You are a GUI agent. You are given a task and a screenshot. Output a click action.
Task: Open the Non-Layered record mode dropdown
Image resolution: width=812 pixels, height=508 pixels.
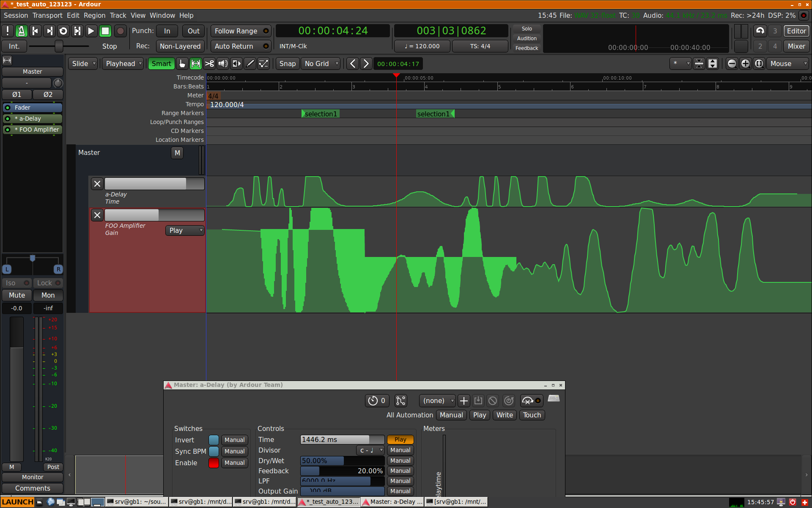[x=180, y=46]
